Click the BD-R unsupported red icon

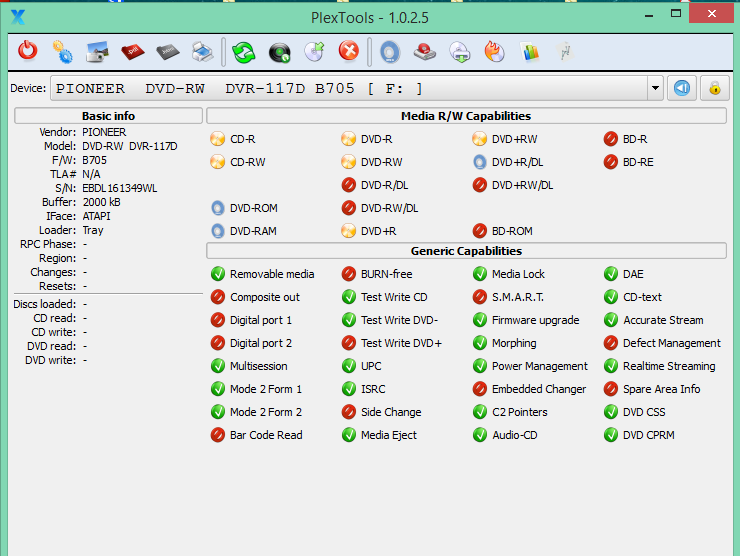tap(611, 139)
